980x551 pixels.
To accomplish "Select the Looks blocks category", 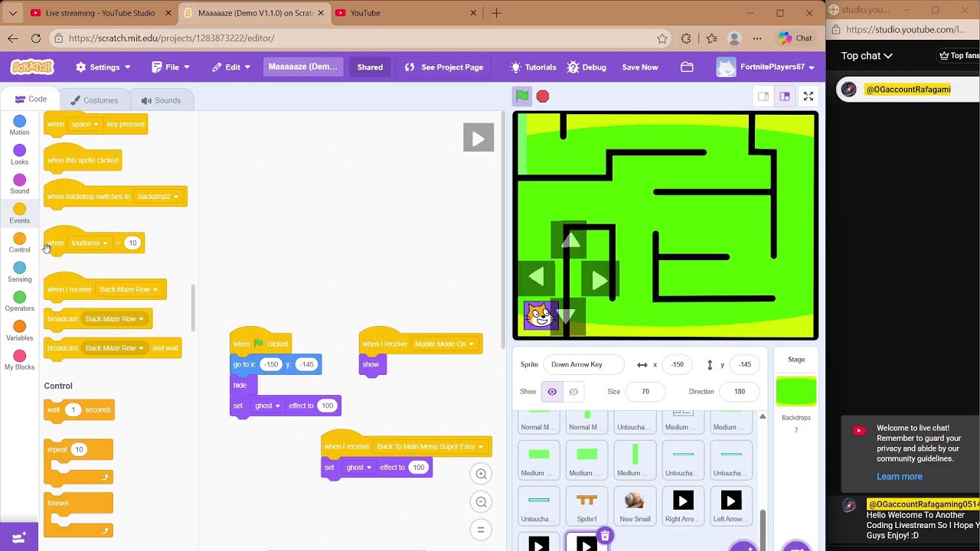I will click(20, 155).
